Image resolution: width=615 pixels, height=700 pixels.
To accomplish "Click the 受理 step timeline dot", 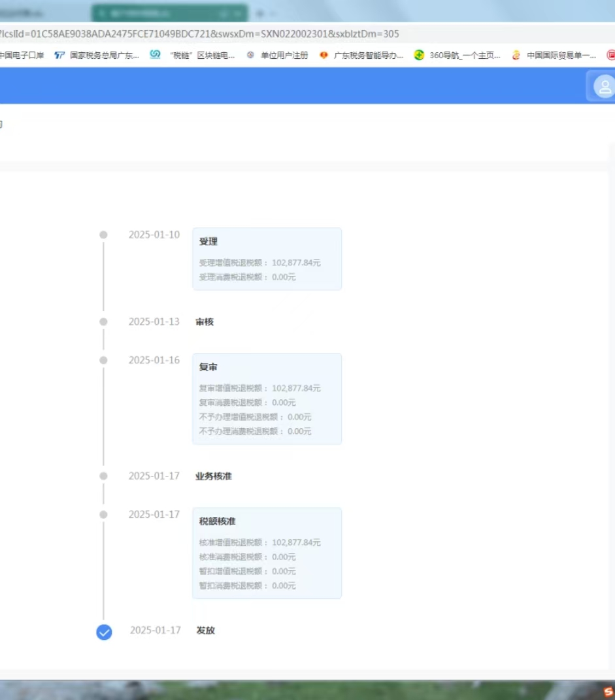I will (103, 235).
